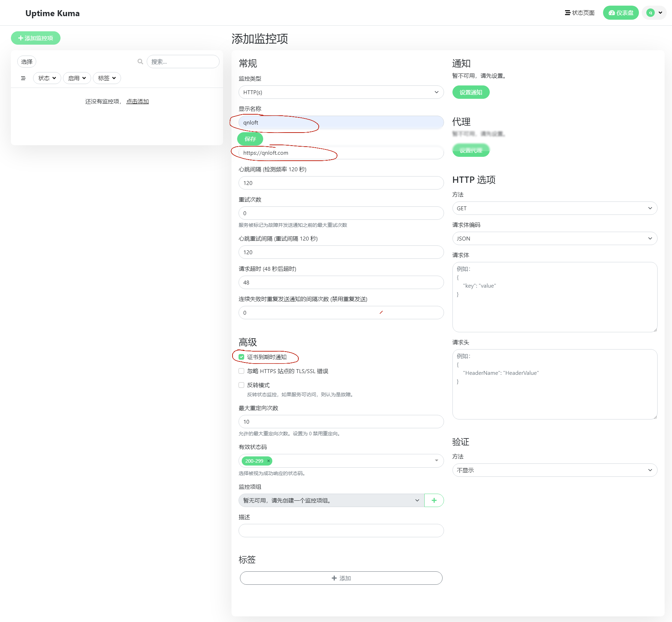Click the resend notification interval field
Viewport: 672px width, 622px height.
tap(341, 313)
